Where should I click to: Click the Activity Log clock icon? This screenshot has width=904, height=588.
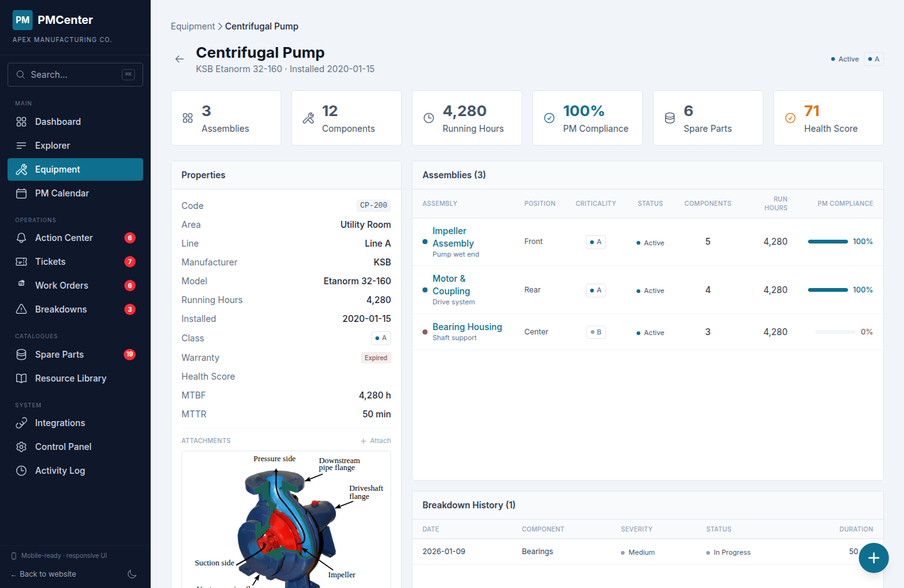pos(21,471)
